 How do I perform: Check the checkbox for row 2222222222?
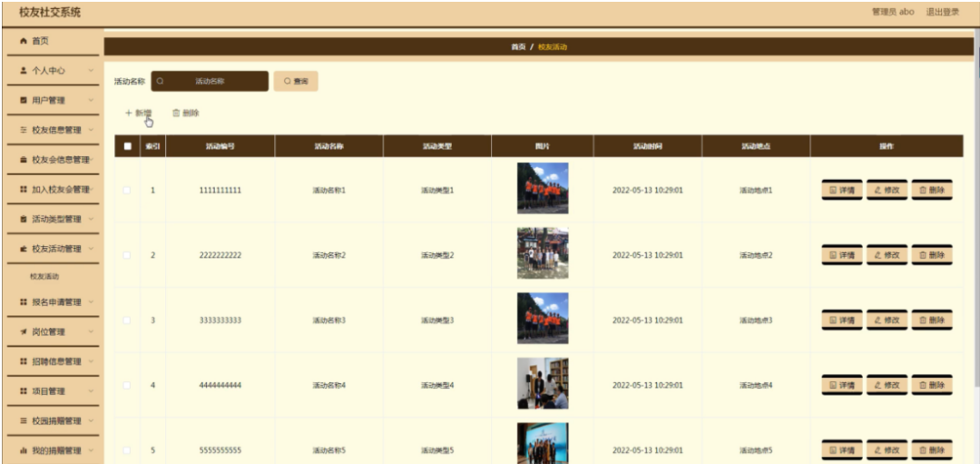coord(127,255)
